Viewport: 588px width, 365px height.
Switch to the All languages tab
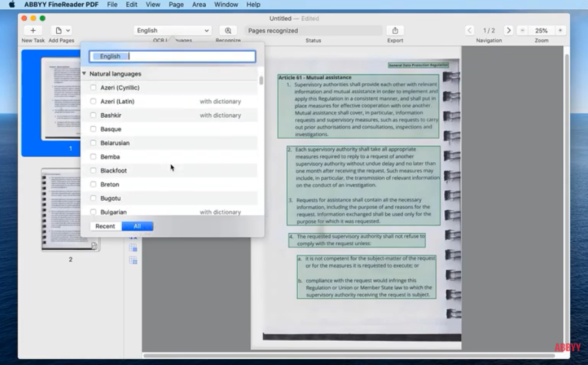[x=137, y=226]
